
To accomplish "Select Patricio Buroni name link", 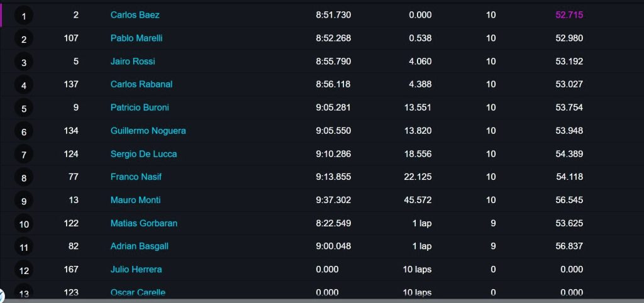I will (x=140, y=107).
